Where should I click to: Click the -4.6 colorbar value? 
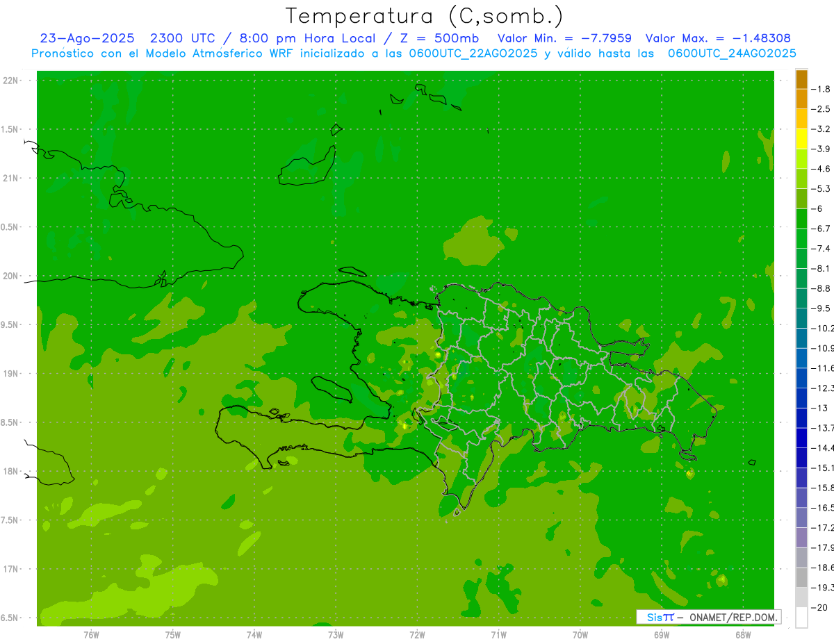click(x=821, y=169)
